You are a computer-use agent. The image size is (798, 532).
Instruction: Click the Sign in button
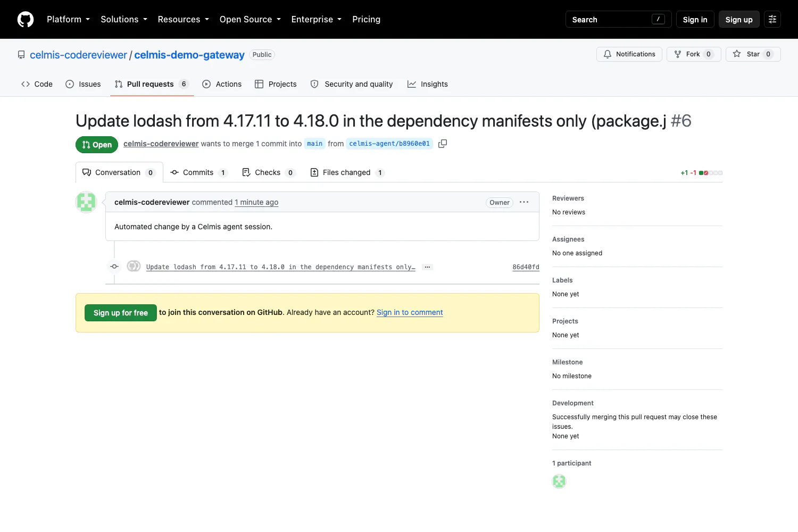695,19
